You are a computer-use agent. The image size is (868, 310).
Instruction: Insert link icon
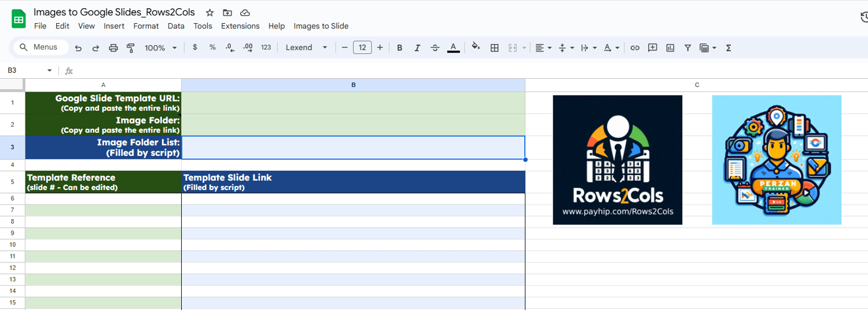click(x=635, y=48)
